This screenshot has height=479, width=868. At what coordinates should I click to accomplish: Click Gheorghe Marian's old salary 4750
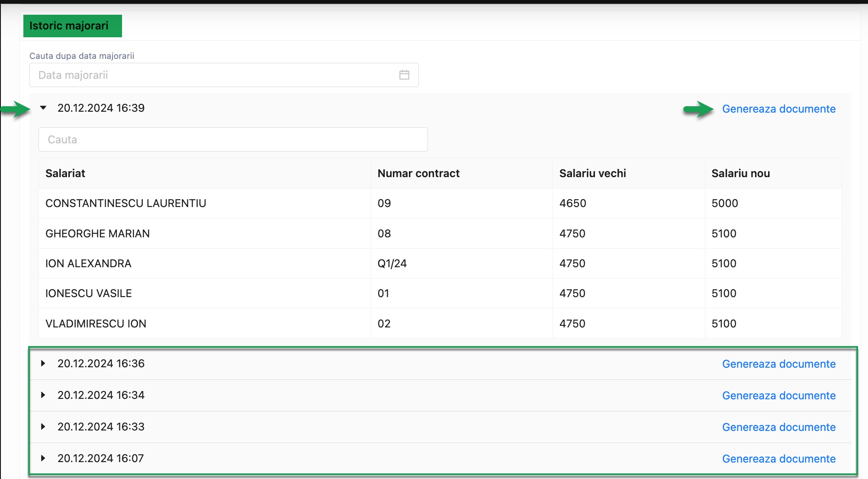point(572,233)
